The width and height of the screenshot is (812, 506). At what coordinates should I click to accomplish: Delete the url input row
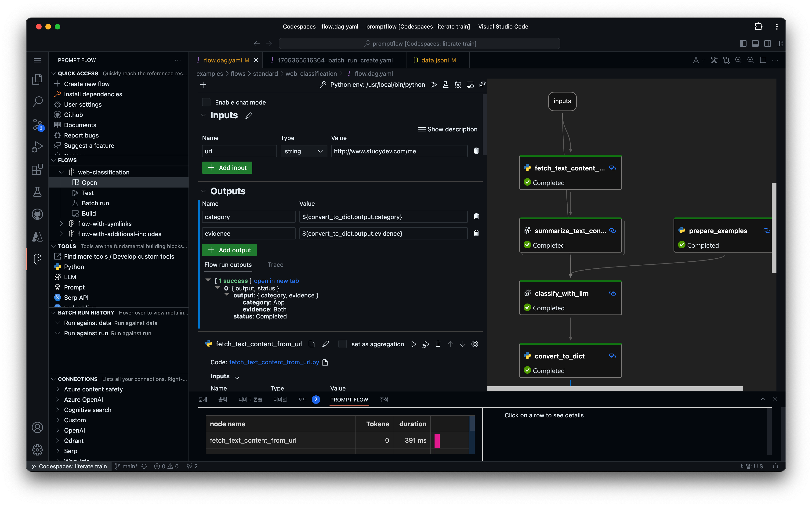pos(476,151)
